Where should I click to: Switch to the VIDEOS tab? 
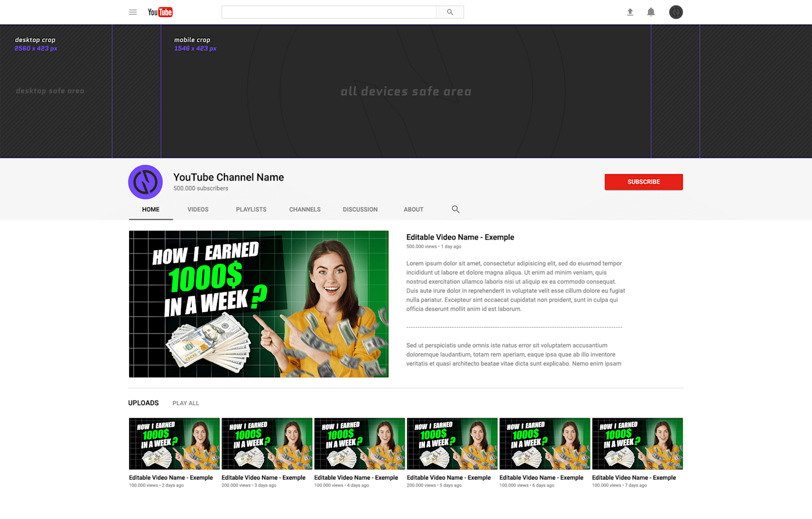point(198,209)
